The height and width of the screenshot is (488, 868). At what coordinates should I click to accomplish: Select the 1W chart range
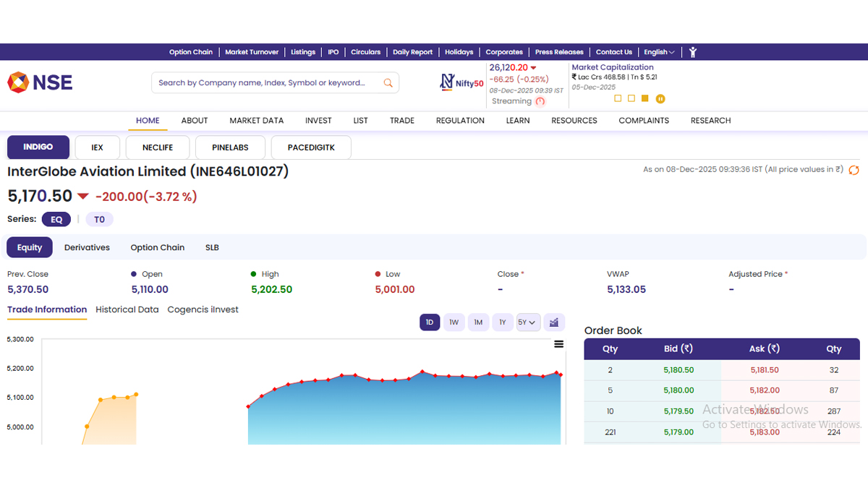pyautogui.click(x=454, y=322)
